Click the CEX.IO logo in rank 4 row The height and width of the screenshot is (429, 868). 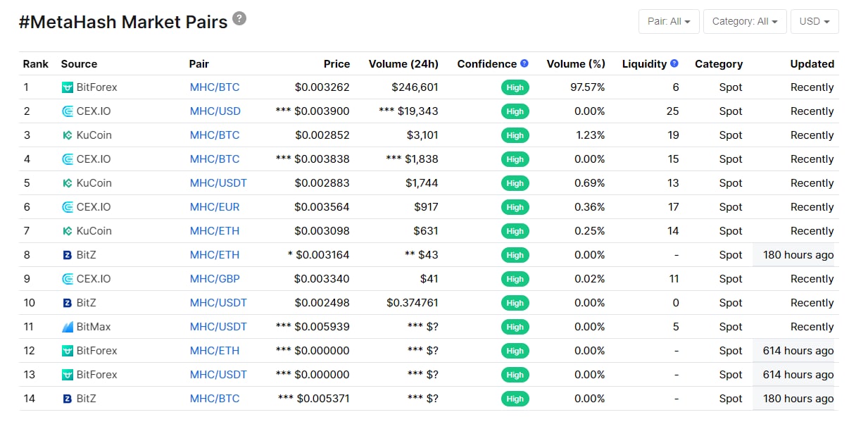(x=68, y=159)
